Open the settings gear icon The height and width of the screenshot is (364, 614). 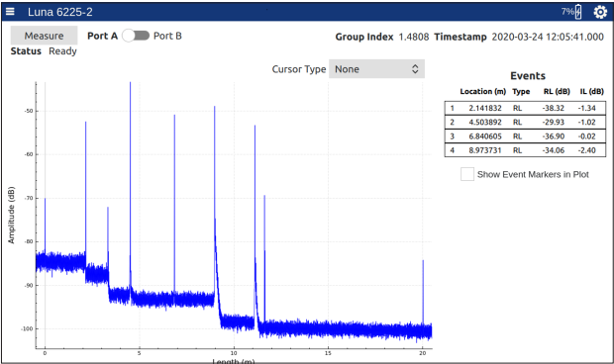coord(600,12)
